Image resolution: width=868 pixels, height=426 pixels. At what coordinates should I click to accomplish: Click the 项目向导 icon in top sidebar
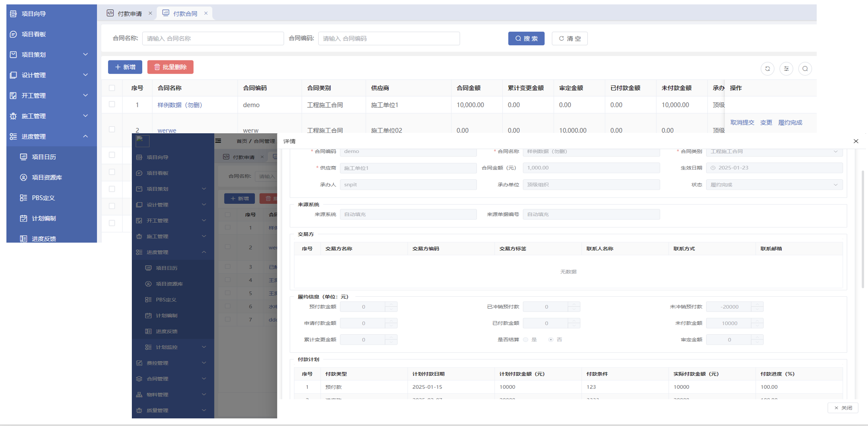(13, 14)
